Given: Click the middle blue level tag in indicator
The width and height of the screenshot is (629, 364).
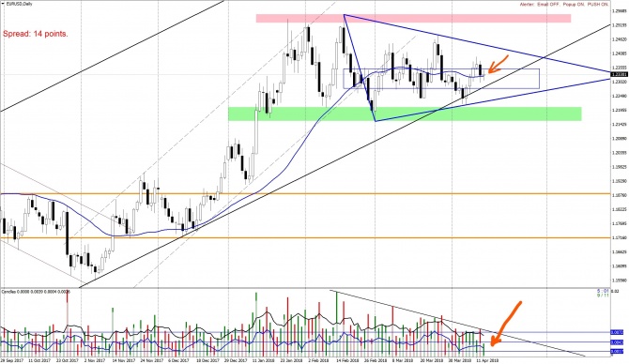Looking at the screenshot, I should pyautogui.click(x=617, y=342).
